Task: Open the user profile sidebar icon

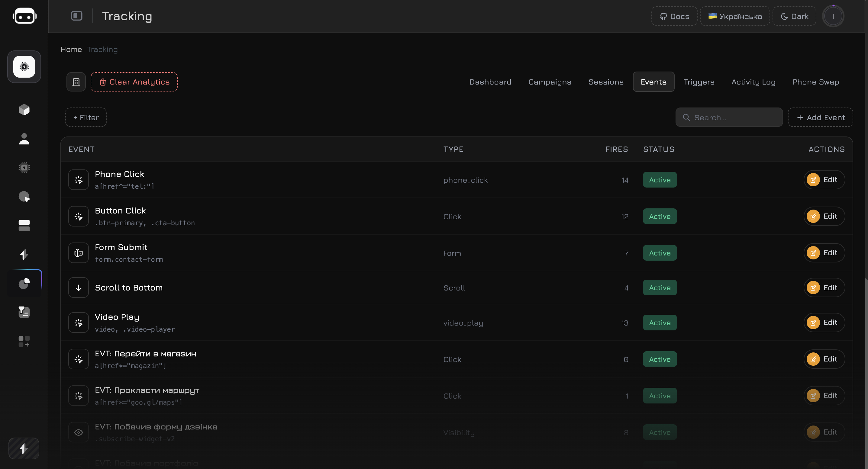Action: [x=24, y=139]
